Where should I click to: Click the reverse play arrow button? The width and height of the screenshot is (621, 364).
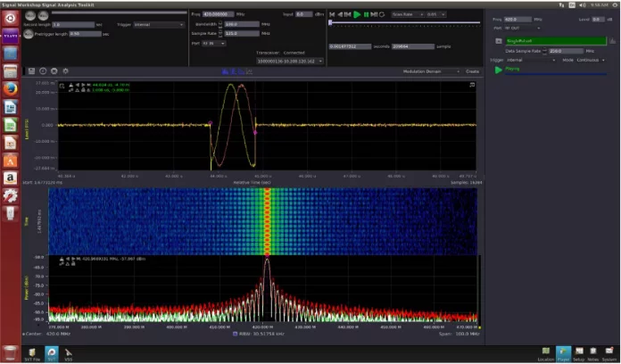[x=340, y=14]
